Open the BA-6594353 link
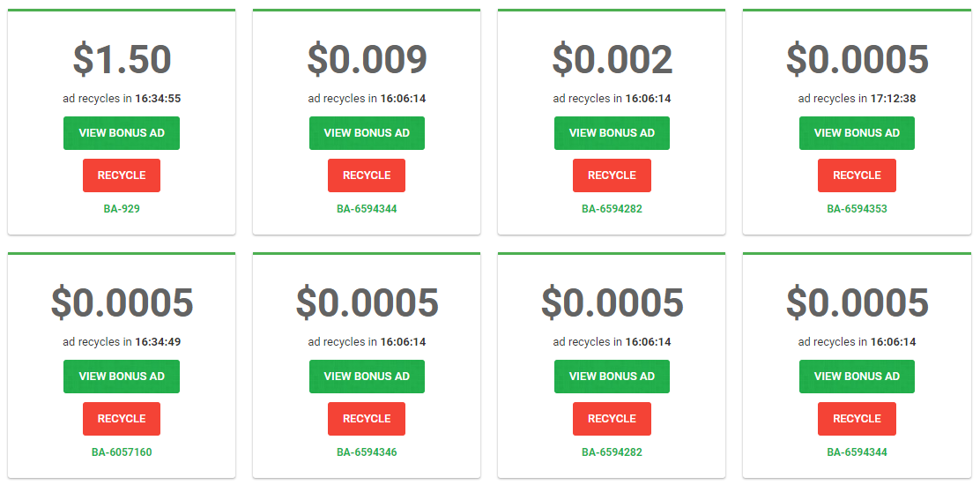The height and width of the screenshot is (485, 980). [857, 209]
